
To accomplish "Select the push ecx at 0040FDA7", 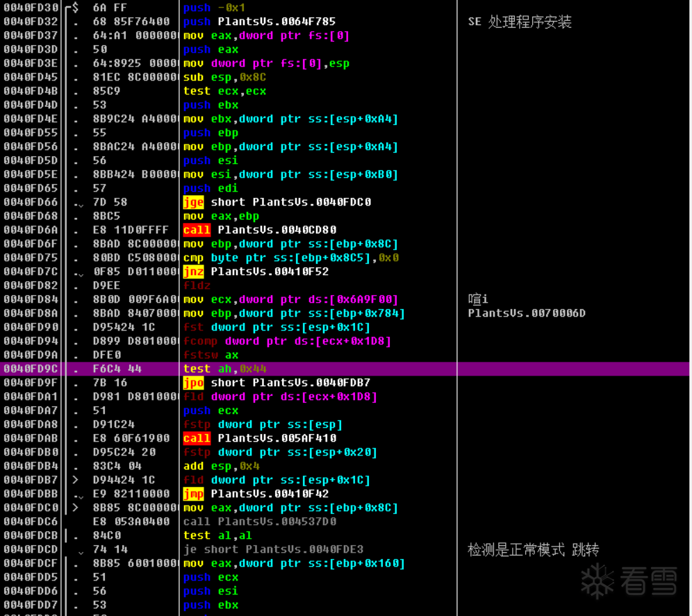I will pos(211,411).
